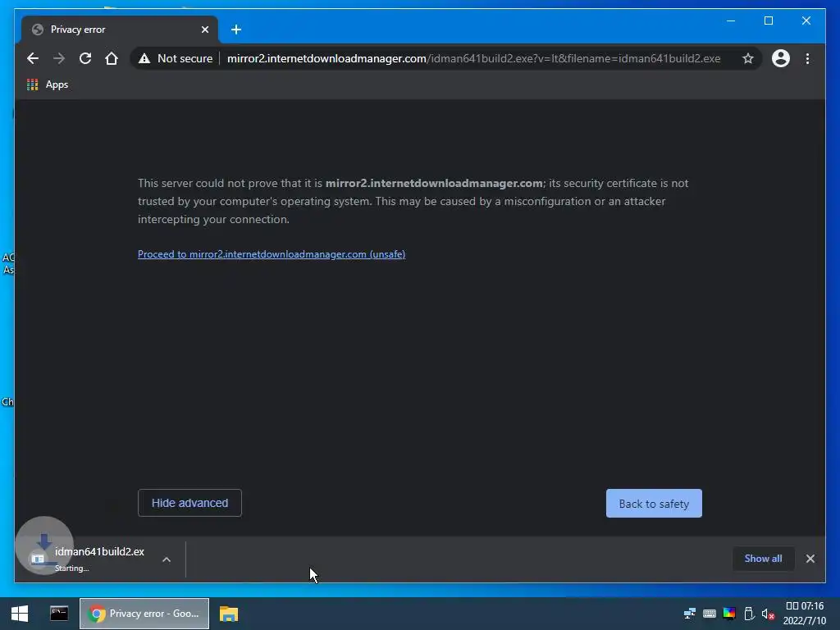The image size is (840, 630).
Task: Click the forward navigation arrow
Action: [59, 58]
